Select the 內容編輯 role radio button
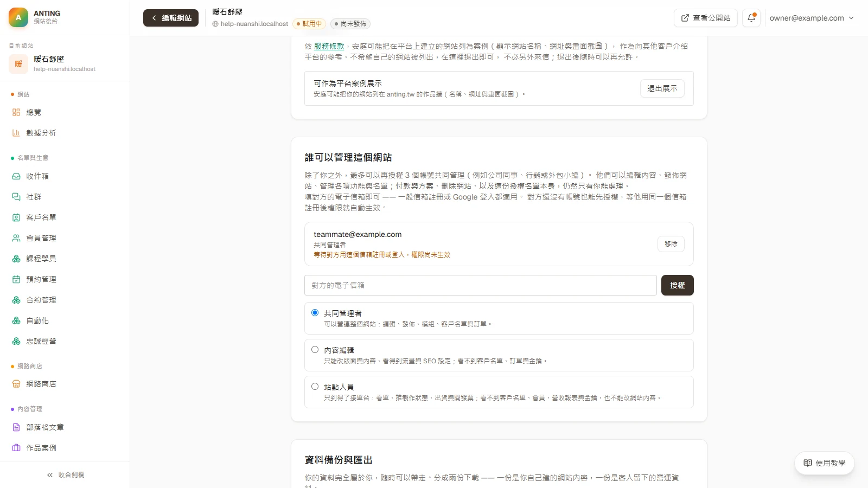This screenshot has height=488, width=868. point(315,350)
